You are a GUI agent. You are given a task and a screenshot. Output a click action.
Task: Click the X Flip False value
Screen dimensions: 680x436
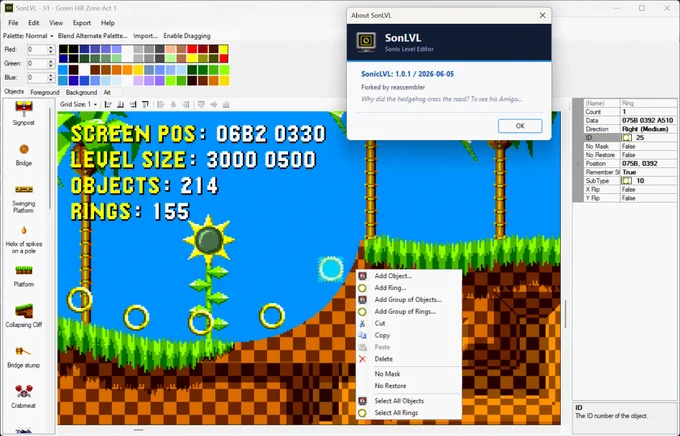tap(648, 190)
